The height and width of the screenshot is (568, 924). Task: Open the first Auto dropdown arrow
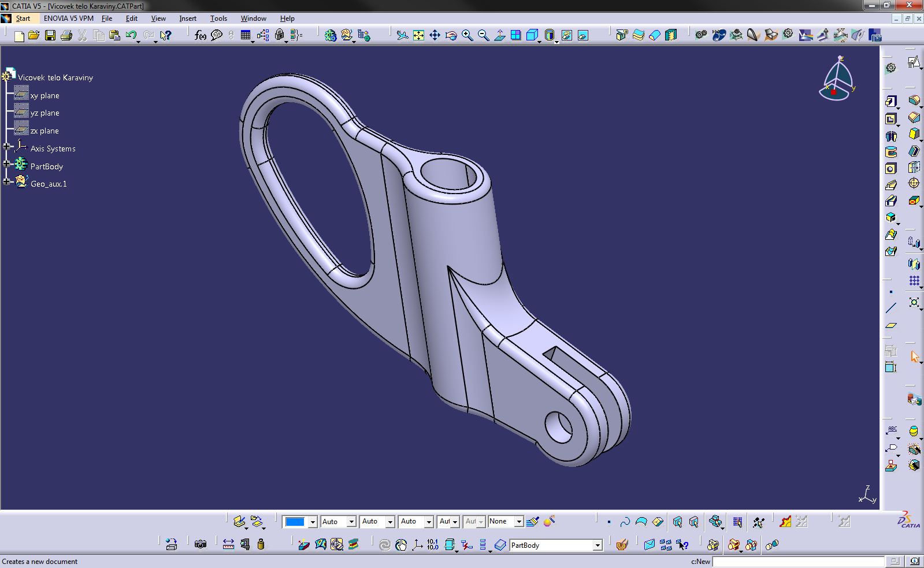coord(351,522)
